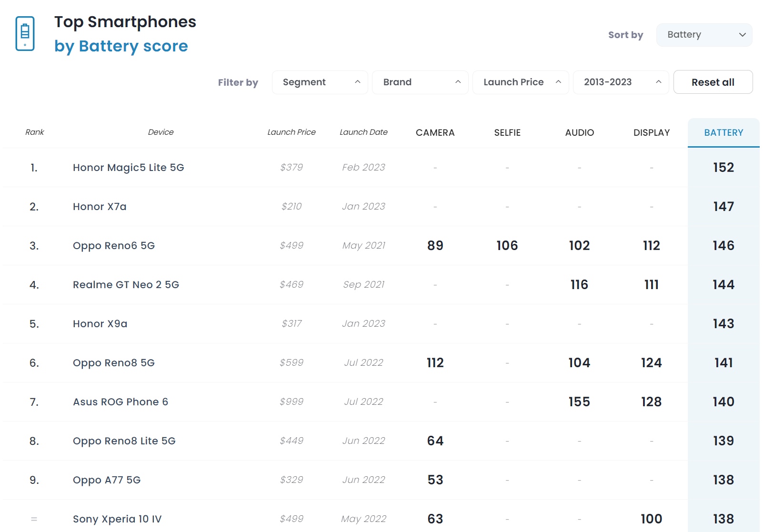The height and width of the screenshot is (532, 764).
Task: Select the SELFIE column header
Action: [x=507, y=132]
